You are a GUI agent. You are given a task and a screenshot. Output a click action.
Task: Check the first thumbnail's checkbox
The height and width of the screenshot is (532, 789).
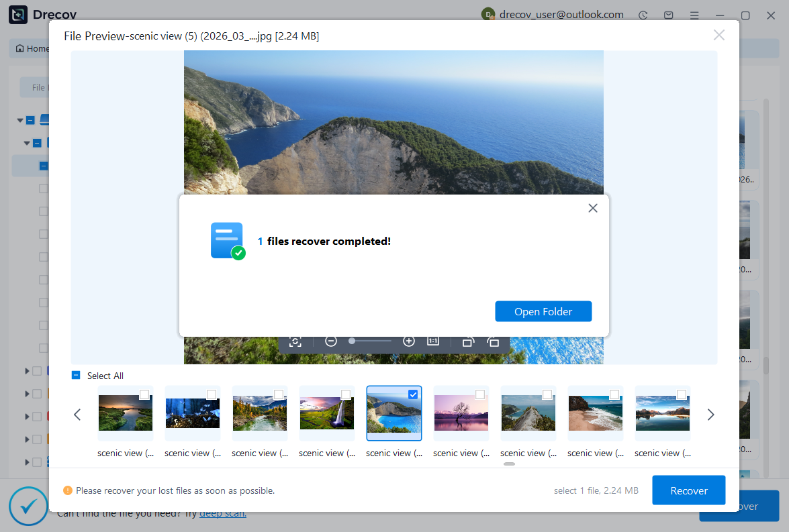(144, 394)
